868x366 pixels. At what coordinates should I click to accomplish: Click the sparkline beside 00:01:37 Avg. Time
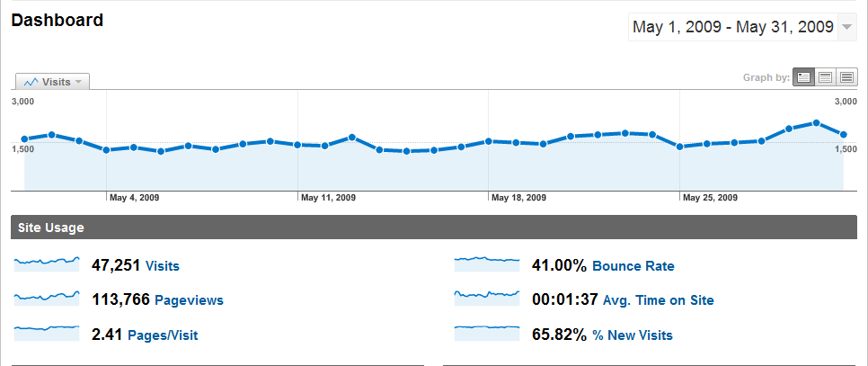pos(487,298)
